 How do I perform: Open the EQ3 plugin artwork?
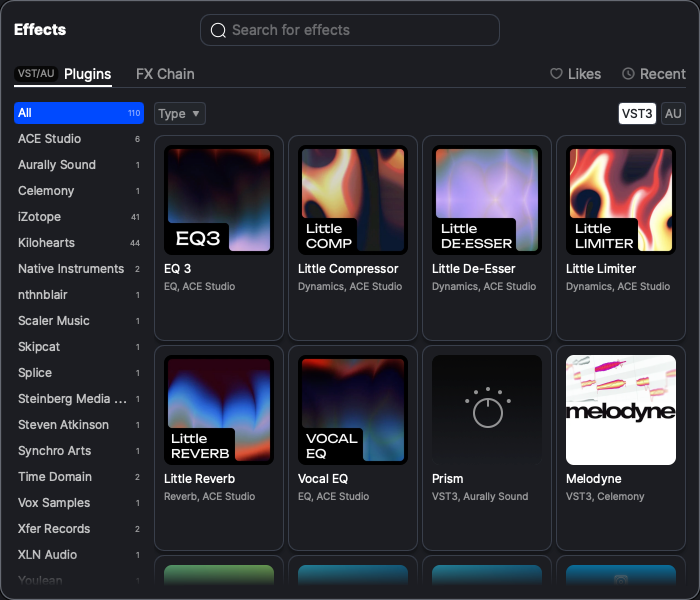[219, 200]
